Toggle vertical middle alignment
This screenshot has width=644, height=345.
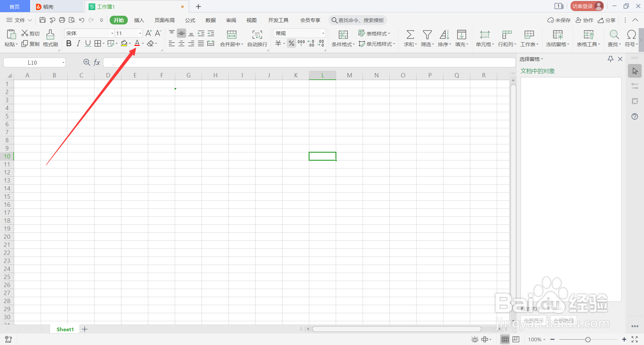tap(181, 33)
